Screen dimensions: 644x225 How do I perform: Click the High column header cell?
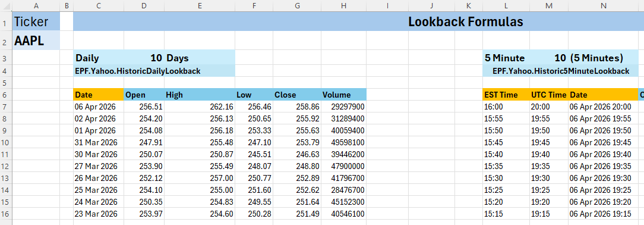200,95
